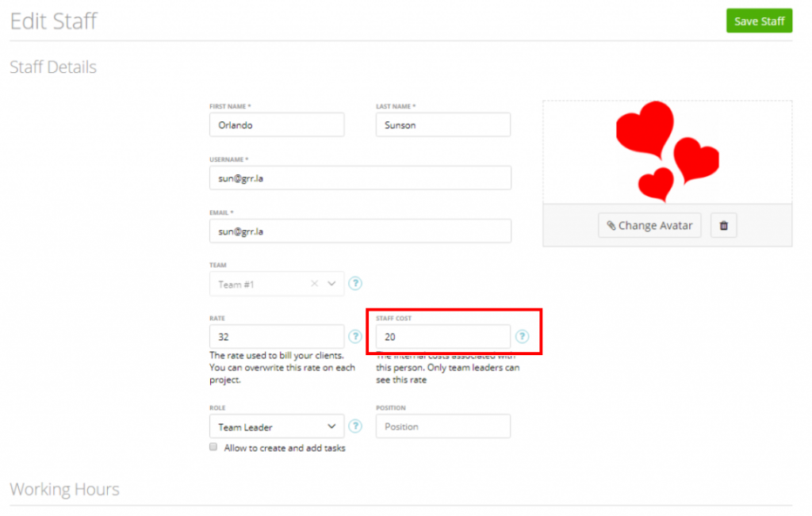Click the Username field with sun@grr.la
Viewport: 812px width, 516px height.
(x=359, y=178)
